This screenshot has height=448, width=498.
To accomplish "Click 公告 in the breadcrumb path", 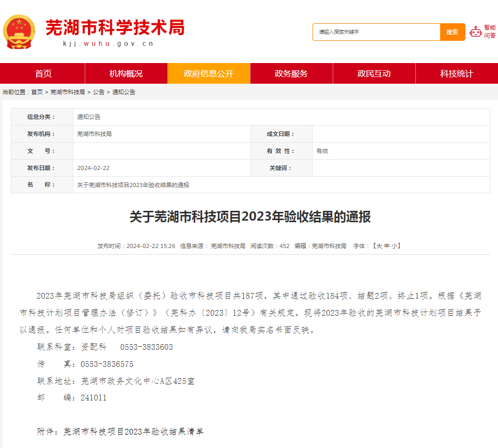I will (99, 92).
